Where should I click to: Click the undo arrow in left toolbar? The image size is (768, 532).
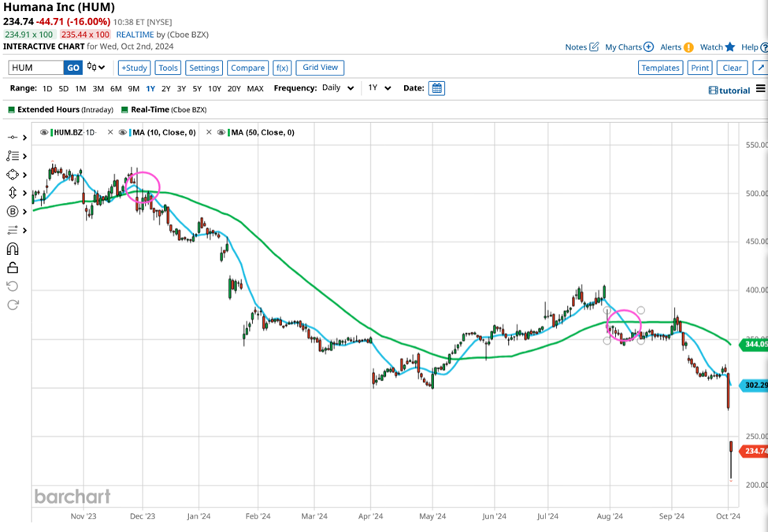pyautogui.click(x=13, y=286)
